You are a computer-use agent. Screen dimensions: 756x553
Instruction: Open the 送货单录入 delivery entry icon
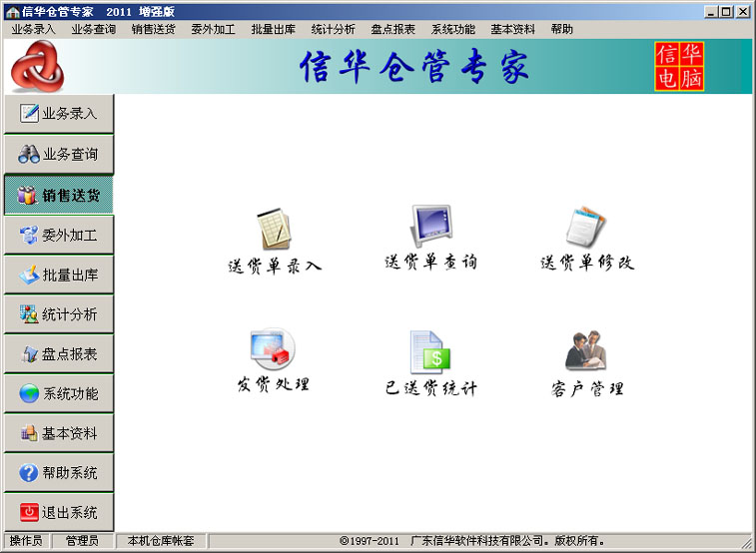coord(274,229)
